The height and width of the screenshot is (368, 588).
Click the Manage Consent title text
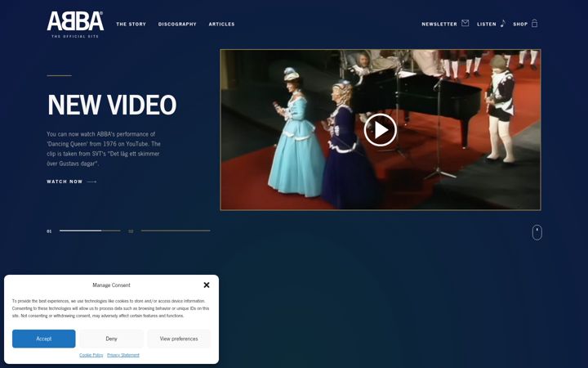pos(111,285)
